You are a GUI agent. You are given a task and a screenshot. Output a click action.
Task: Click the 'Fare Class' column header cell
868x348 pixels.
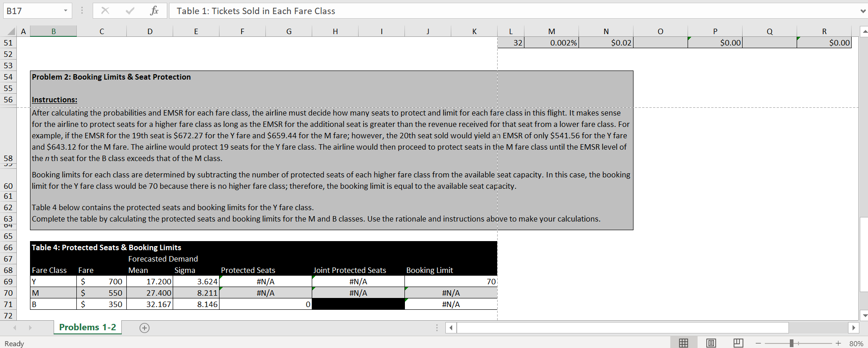pos(50,270)
